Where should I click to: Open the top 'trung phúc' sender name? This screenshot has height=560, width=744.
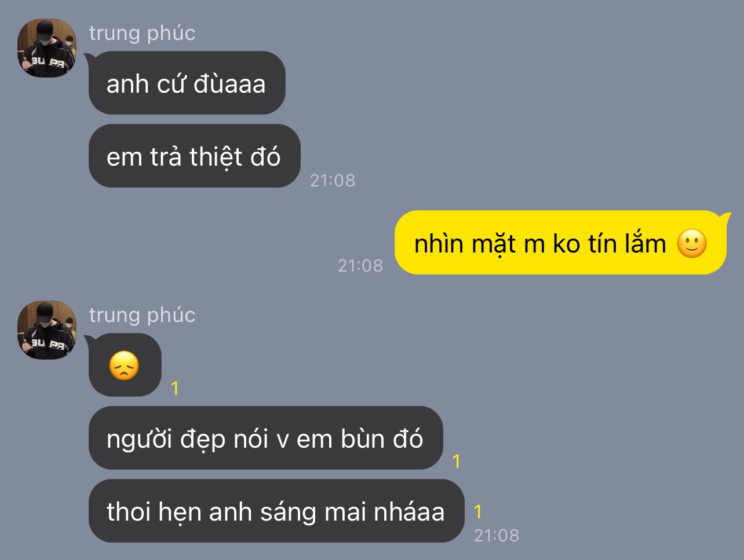[142, 33]
